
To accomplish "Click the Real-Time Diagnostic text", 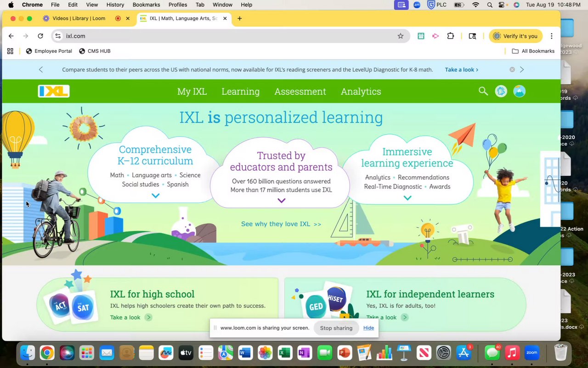I will 393,187.
